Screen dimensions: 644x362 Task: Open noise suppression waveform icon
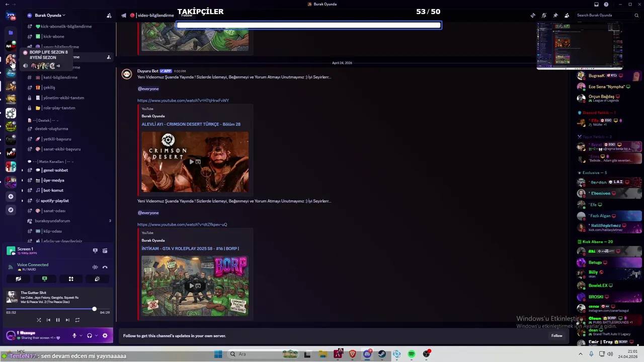pos(95,267)
